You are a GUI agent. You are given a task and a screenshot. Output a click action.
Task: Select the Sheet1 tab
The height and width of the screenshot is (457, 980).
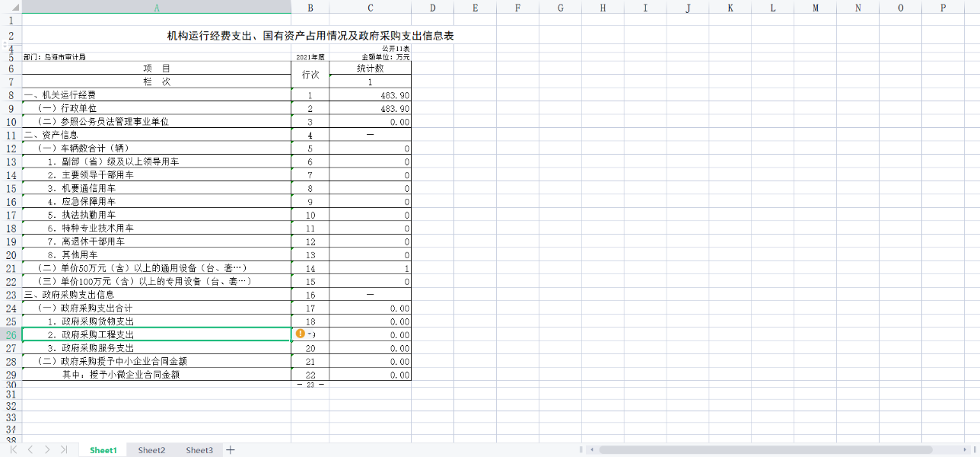click(x=103, y=450)
